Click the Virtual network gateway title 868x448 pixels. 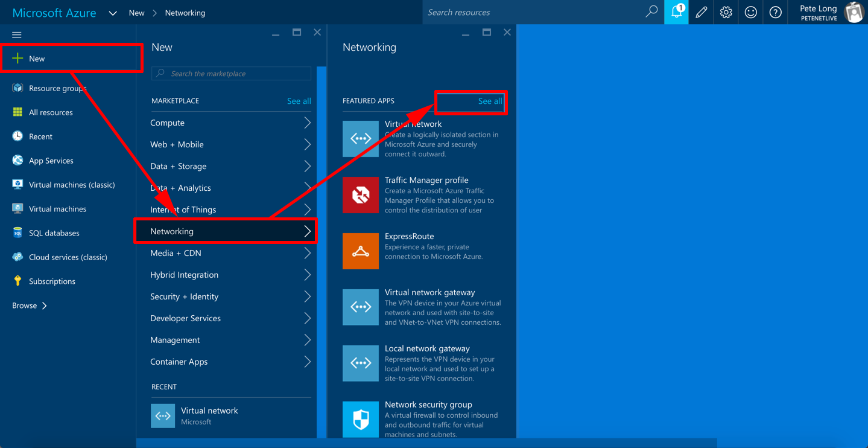click(430, 292)
